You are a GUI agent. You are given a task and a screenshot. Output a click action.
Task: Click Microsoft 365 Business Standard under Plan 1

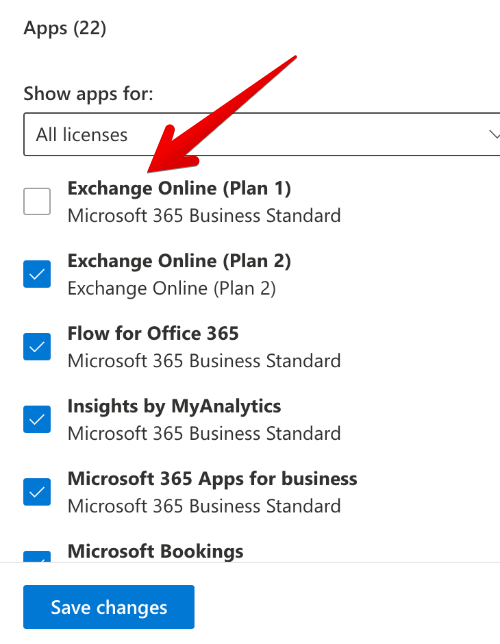[204, 216]
